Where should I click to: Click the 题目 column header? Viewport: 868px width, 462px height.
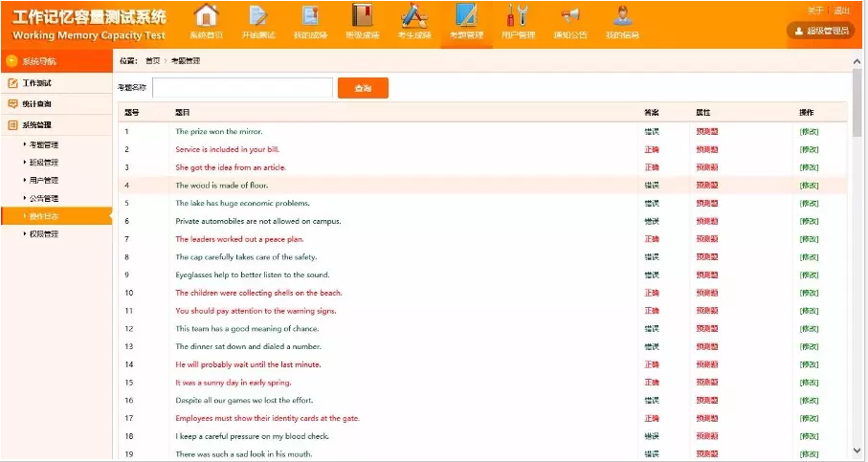(x=183, y=112)
